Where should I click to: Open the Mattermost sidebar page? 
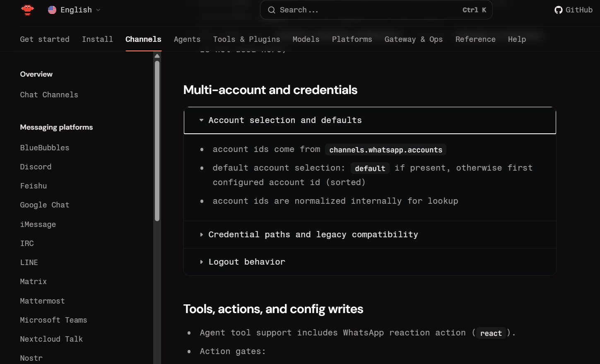(x=42, y=301)
